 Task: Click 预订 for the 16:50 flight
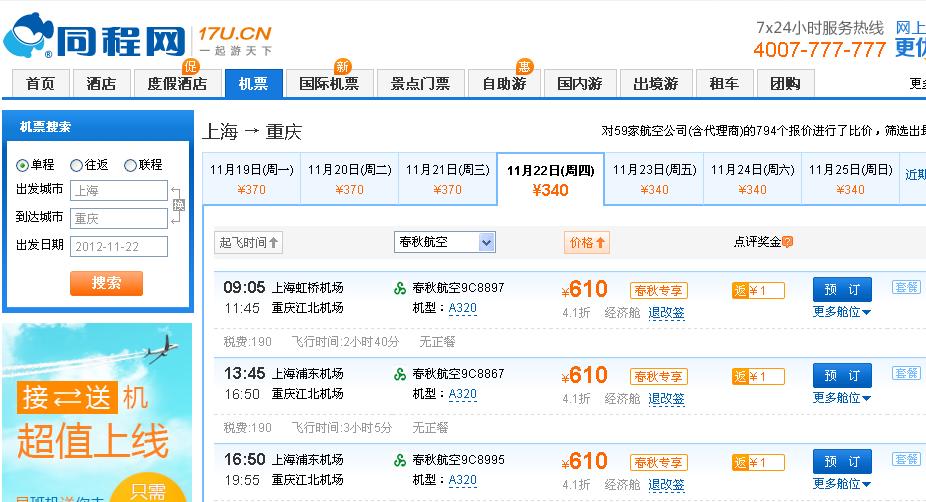point(842,461)
